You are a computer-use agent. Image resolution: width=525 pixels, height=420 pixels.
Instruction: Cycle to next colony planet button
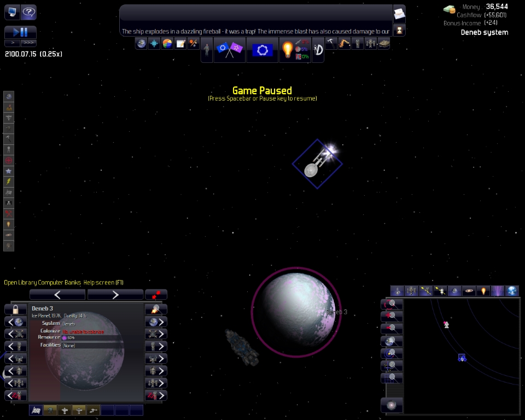coord(156,322)
